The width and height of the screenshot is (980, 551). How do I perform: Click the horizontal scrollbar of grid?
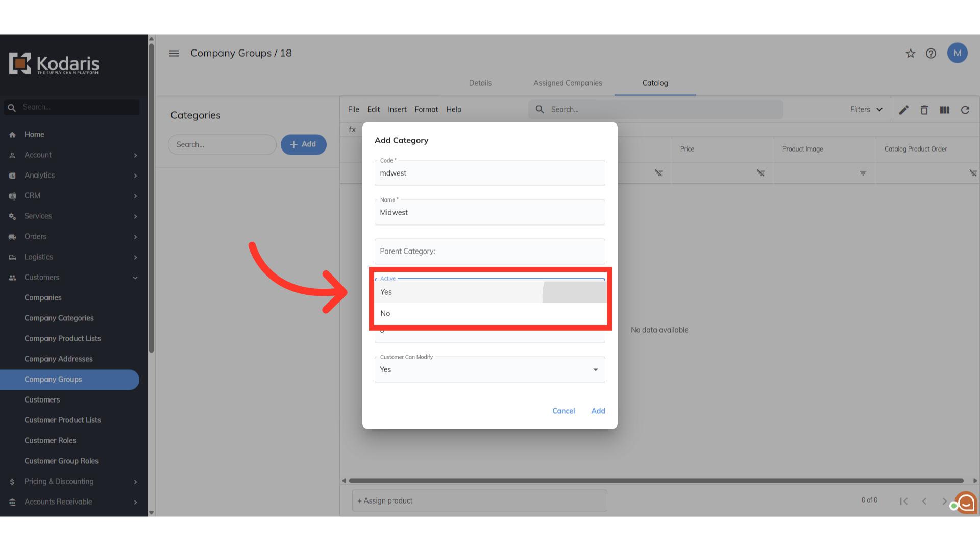pyautogui.click(x=656, y=481)
